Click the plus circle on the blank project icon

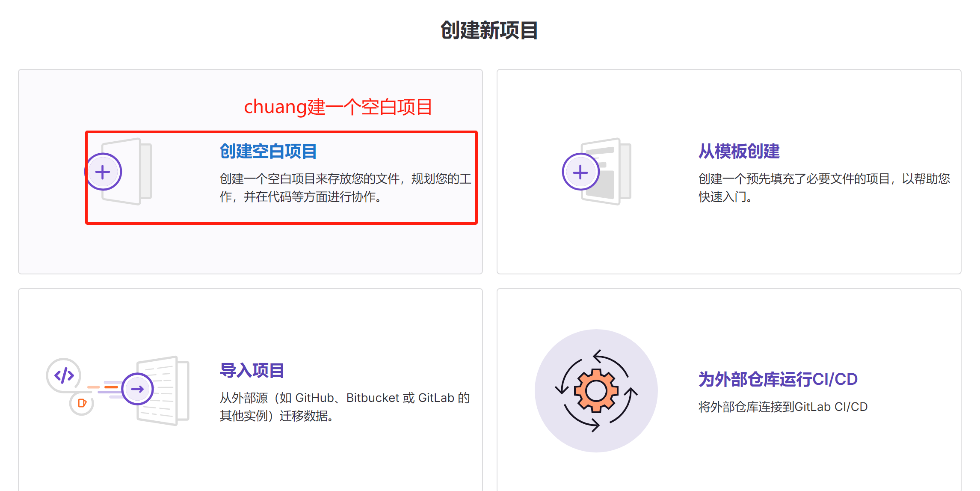point(103,172)
